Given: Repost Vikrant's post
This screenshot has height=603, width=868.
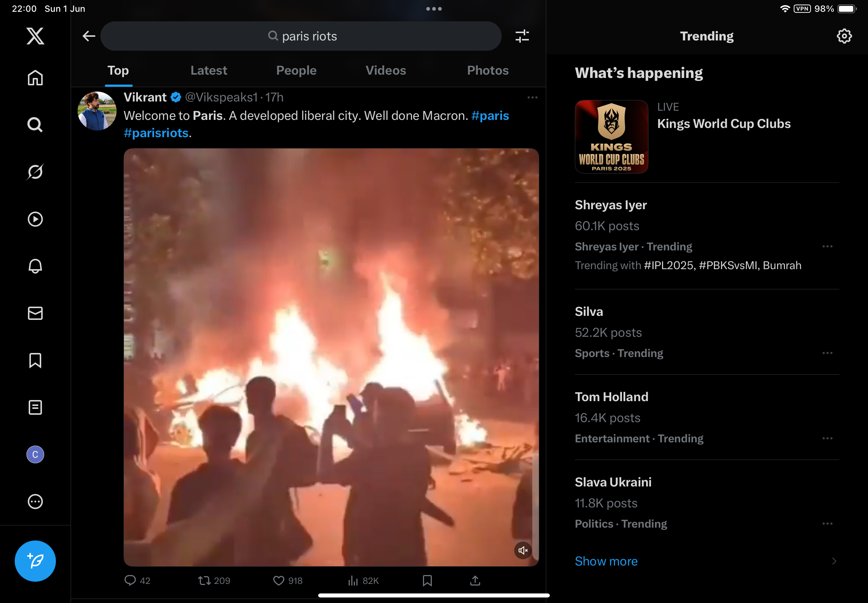Looking at the screenshot, I should click(214, 581).
